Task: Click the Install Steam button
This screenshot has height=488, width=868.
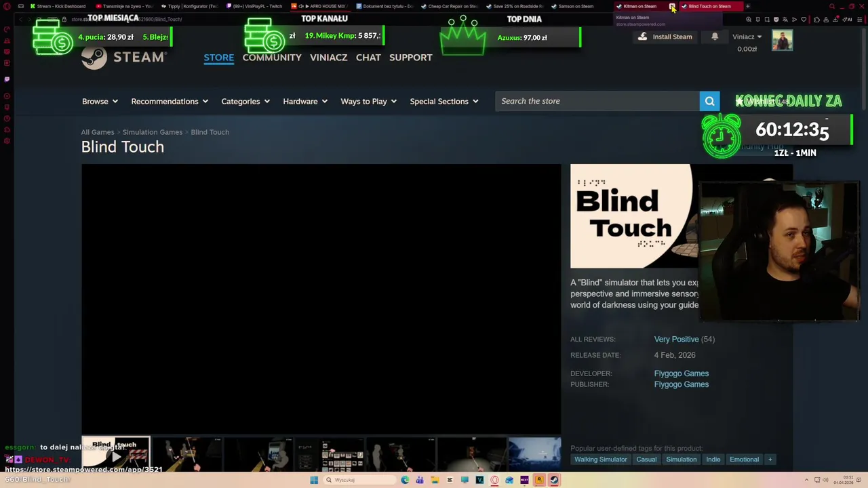Action: click(665, 37)
